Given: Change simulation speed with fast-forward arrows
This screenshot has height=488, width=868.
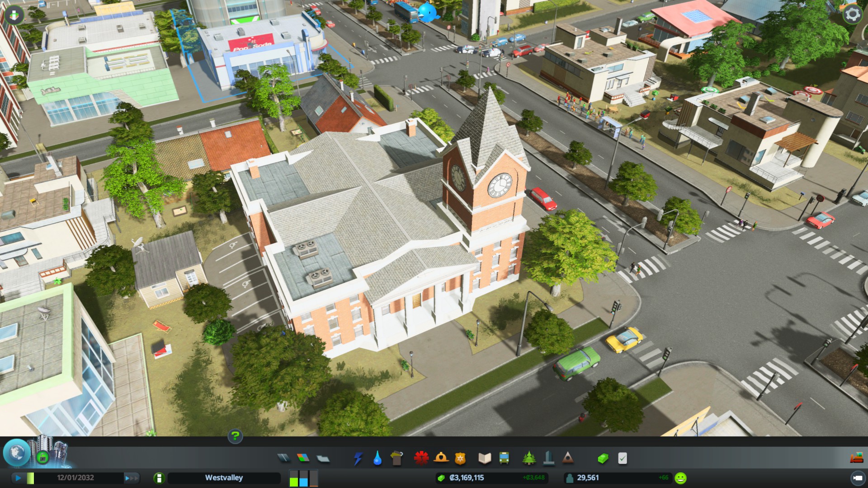Looking at the screenshot, I should 131,478.
